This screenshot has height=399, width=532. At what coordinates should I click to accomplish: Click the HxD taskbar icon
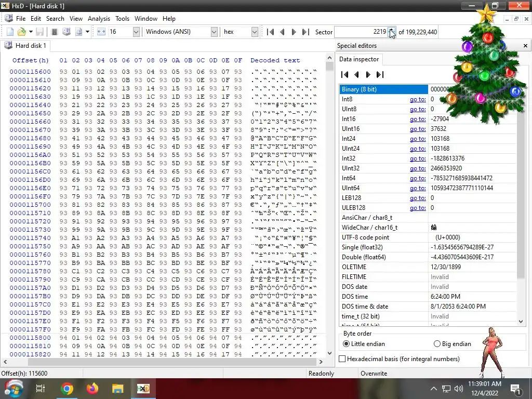point(143,389)
